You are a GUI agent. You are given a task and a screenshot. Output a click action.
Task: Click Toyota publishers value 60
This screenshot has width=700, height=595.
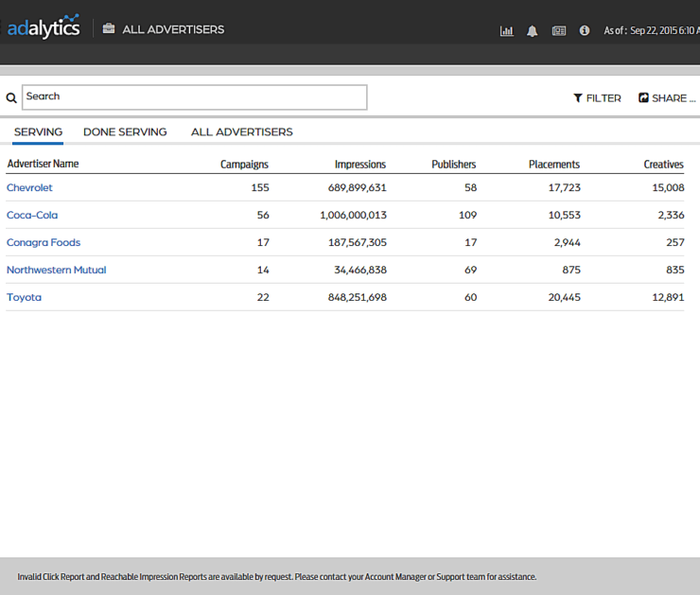tap(470, 297)
